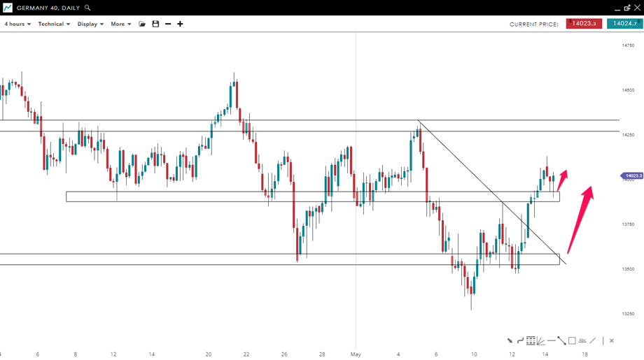Open the Display dropdown

point(90,24)
